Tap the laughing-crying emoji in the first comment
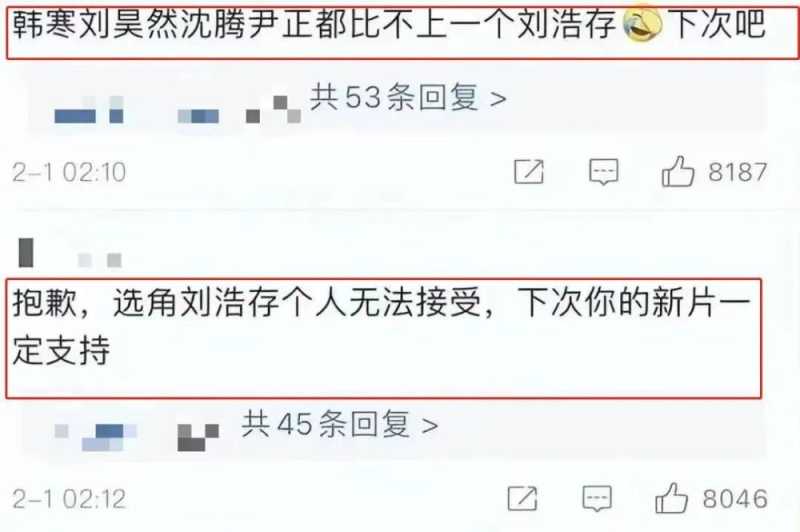 pos(643,23)
